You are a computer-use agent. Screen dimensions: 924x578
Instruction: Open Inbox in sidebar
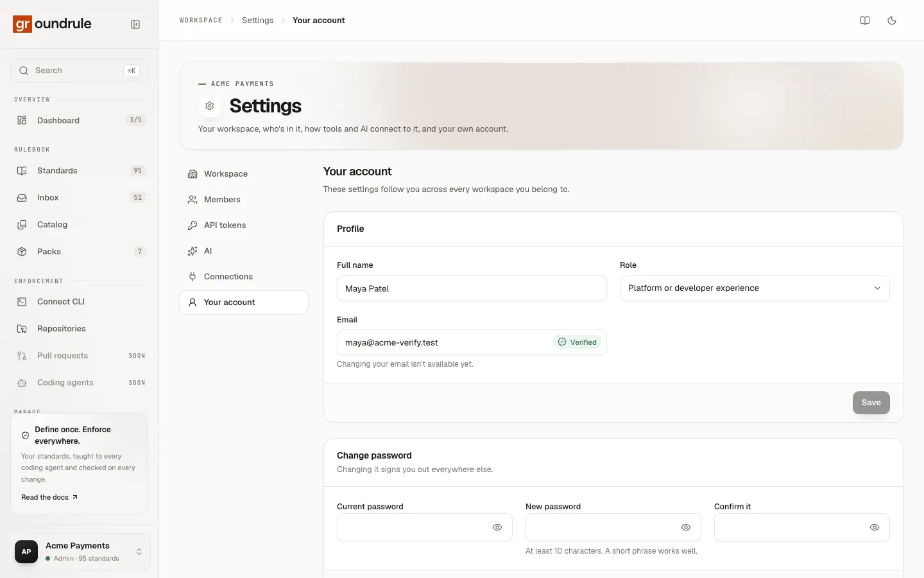[x=80, y=197]
